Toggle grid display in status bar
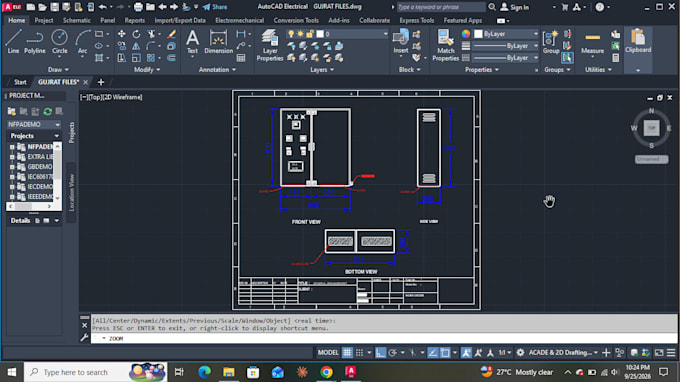Screen dimensions: 680x382 pyautogui.click(x=347, y=353)
